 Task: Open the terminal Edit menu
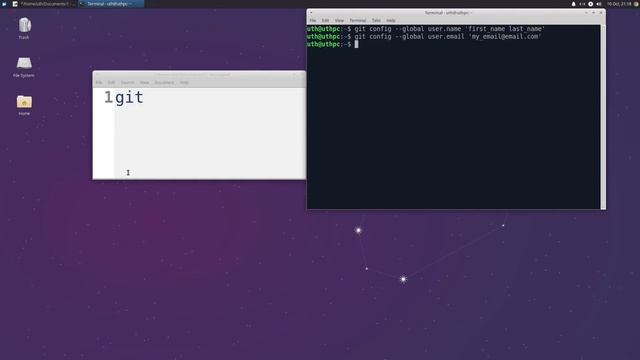325,20
